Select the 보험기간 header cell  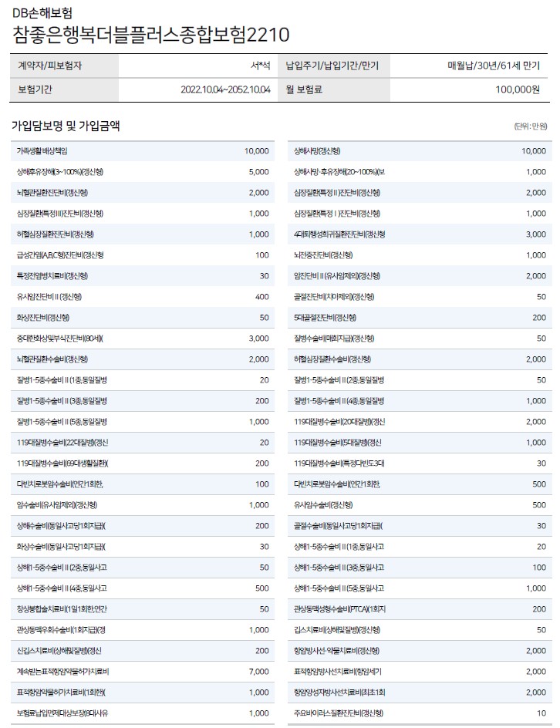(x=64, y=89)
